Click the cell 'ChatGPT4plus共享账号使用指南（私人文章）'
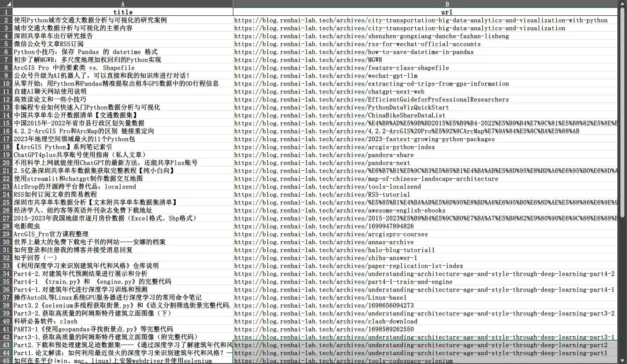This screenshot has height=364, width=627. [x=123, y=155]
